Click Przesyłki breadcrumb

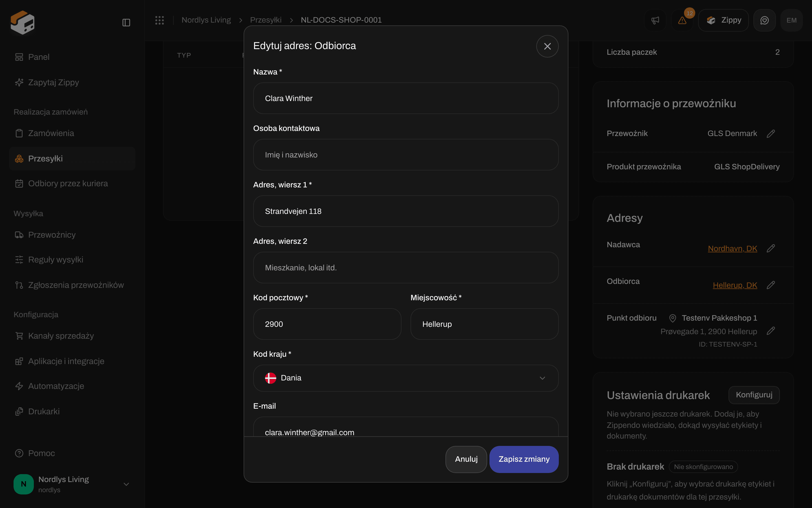point(265,20)
